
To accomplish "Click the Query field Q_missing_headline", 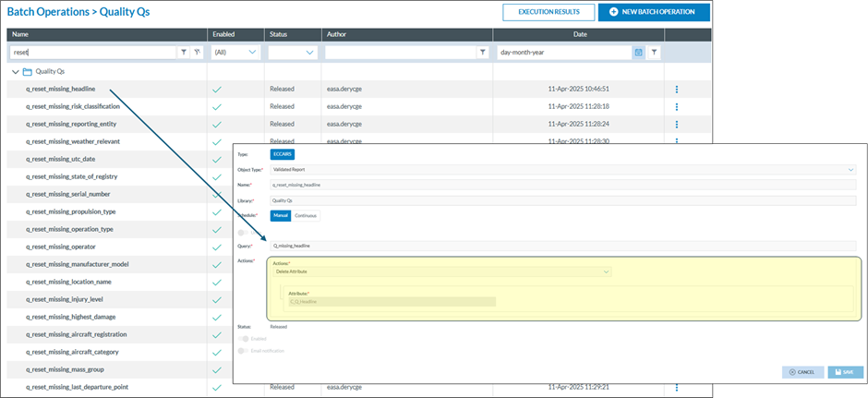I will (562, 247).
